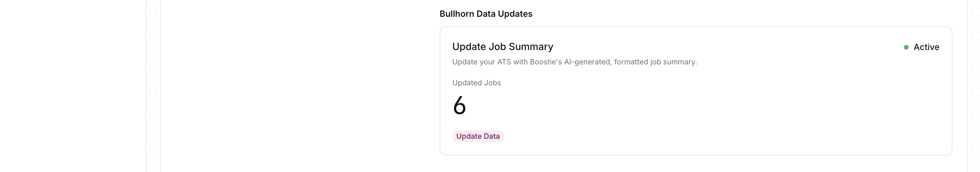Click the Active status label

(x=926, y=47)
